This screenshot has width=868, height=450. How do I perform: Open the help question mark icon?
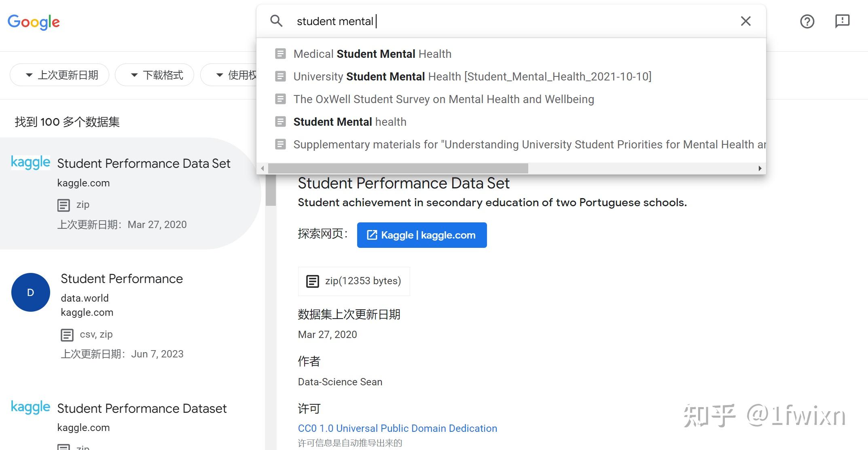point(807,21)
